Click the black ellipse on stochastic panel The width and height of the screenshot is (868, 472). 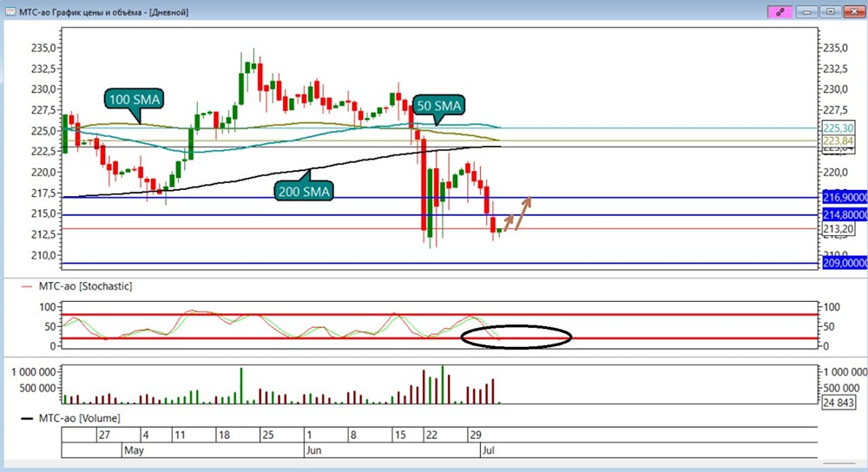516,337
